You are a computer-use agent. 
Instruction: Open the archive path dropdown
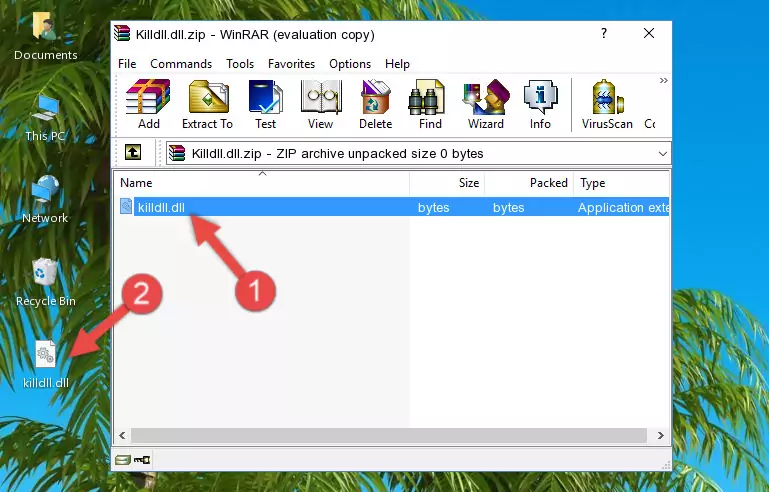pyautogui.click(x=663, y=154)
